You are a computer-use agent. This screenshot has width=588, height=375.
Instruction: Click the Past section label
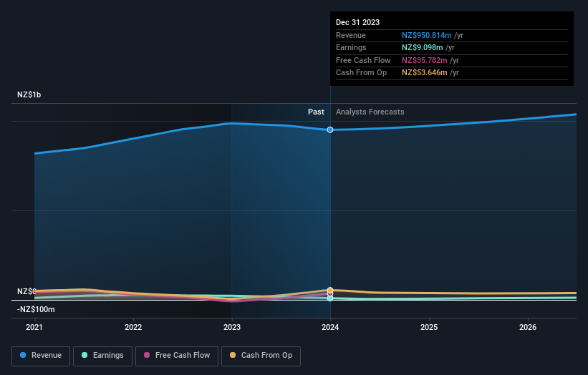click(x=316, y=112)
